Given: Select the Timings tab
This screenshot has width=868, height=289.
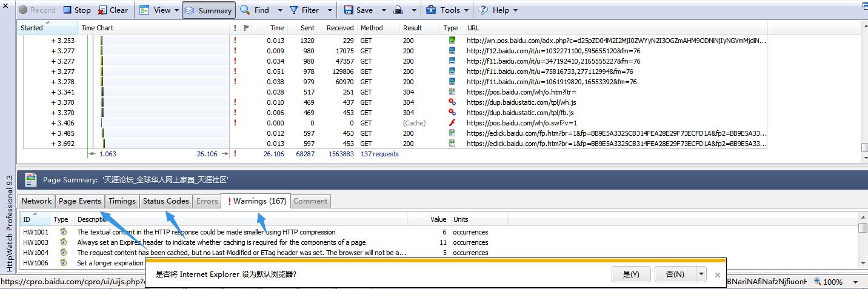Looking at the screenshot, I should [122, 201].
